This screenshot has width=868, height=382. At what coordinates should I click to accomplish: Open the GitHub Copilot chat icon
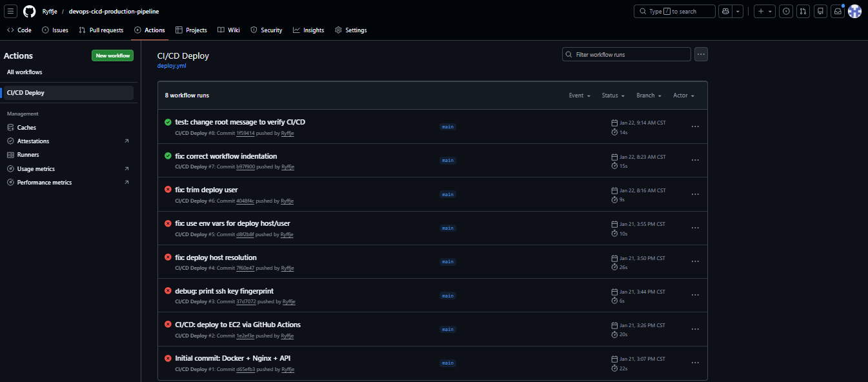click(x=726, y=12)
